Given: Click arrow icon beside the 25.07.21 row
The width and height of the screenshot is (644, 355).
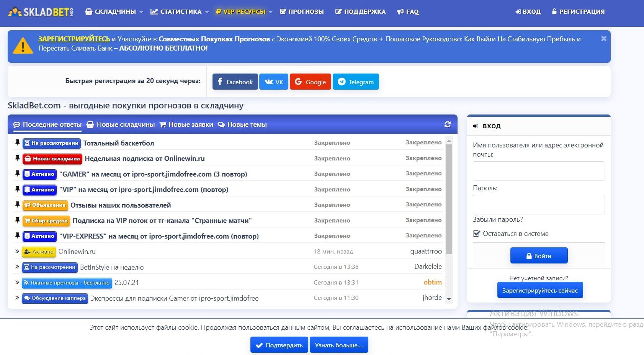Looking at the screenshot, I should [x=17, y=283].
